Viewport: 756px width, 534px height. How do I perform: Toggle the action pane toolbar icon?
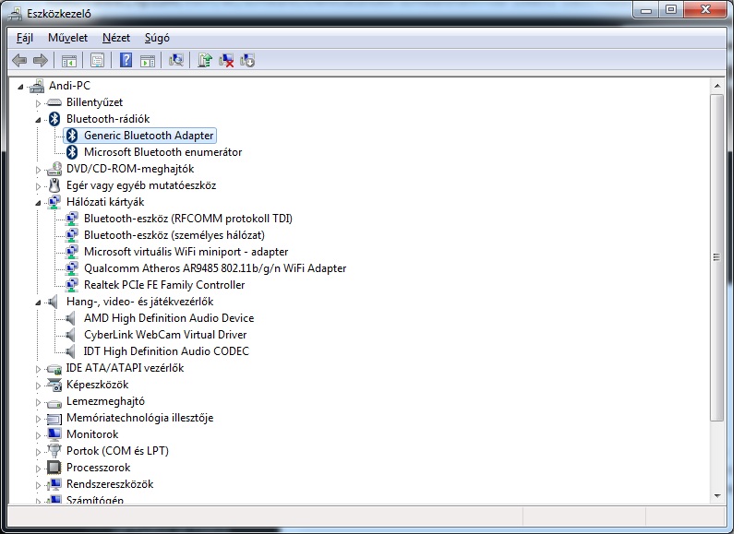148,61
